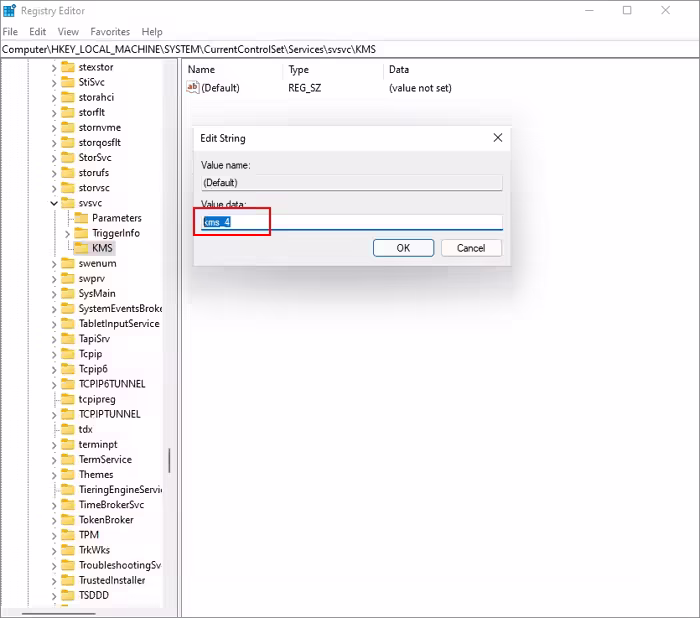Cancel the Edit String dialog

point(471,248)
